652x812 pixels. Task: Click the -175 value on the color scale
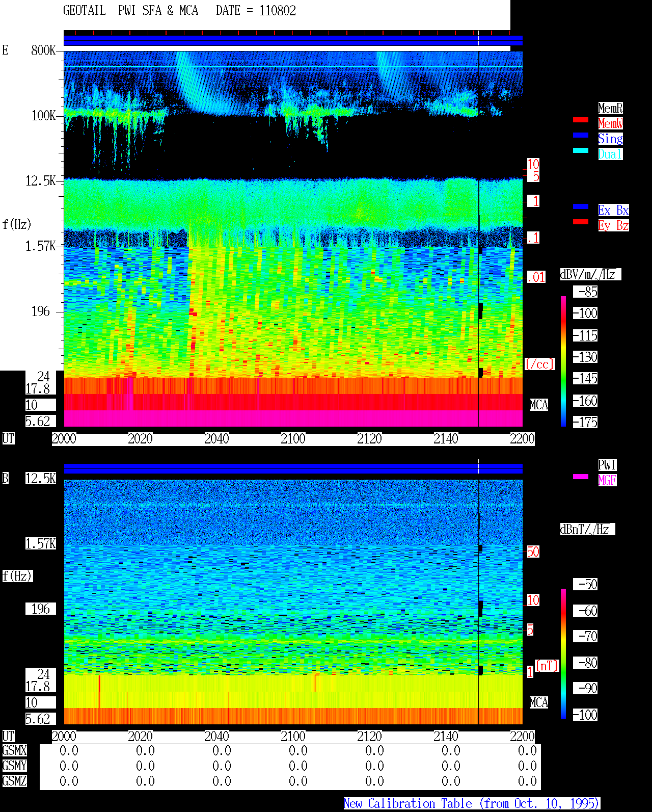pos(586,422)
